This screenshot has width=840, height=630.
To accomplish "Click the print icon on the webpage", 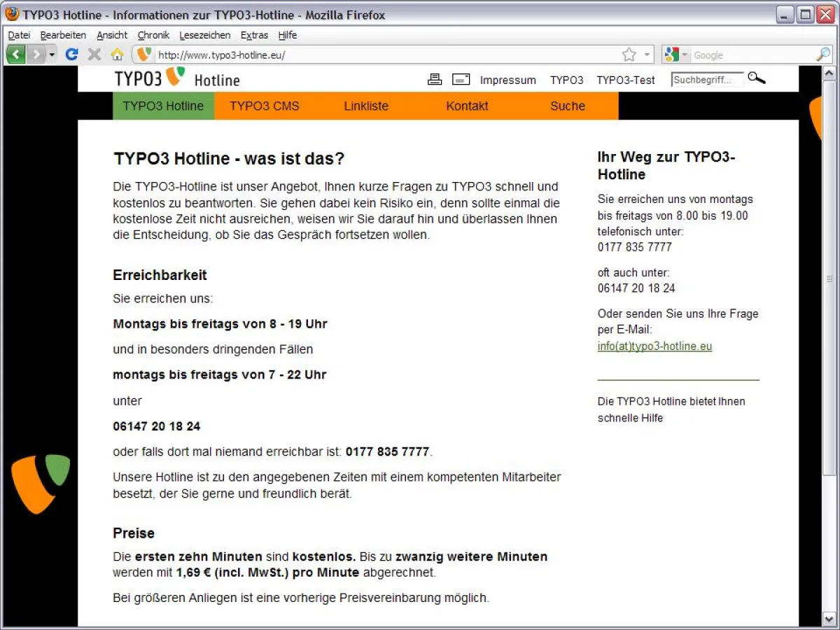I will pos(435,79).
